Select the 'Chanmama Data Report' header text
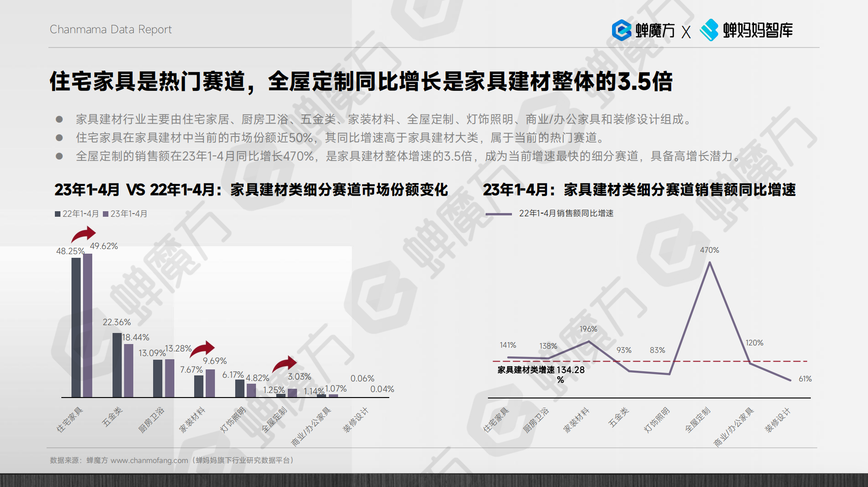Viewport: 868px width, 487px height. click(111, 30)
